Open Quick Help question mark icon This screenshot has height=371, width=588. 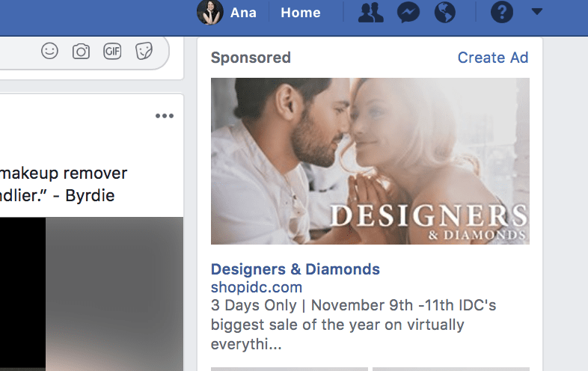click(x=502, y=13)
